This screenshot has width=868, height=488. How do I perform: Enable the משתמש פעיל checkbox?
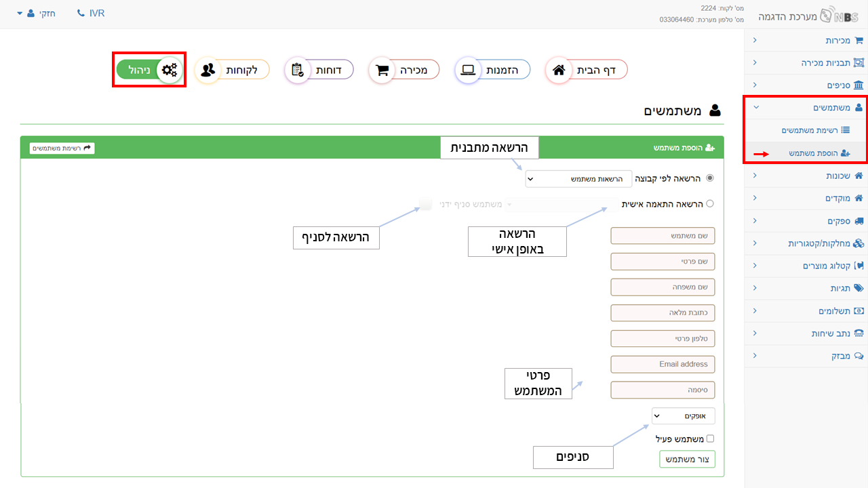[710, 439]
